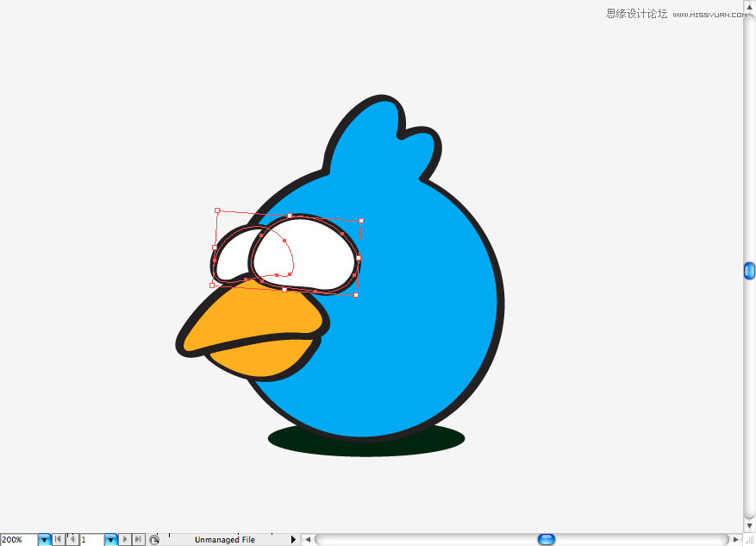Go to next artboard button
The width and height of the screenshot is (756, 546).
coord(125,539)
